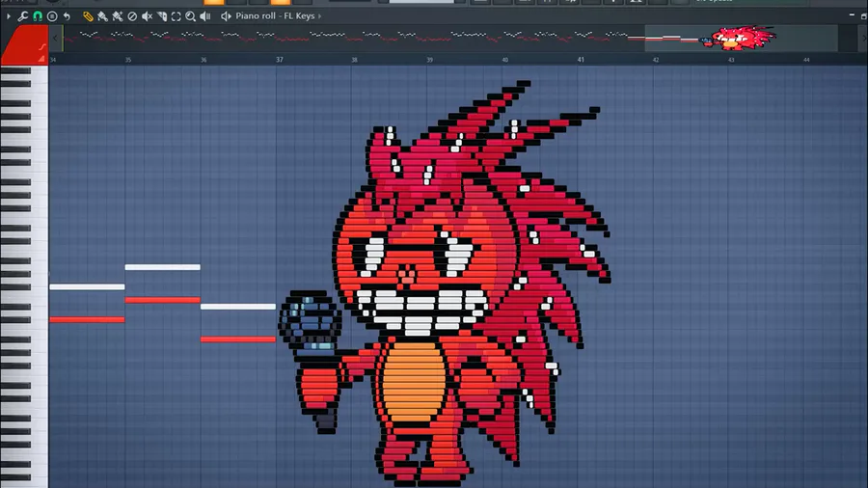
Task: Select the white note starting at bar 36
Action: tap(238, 307)
